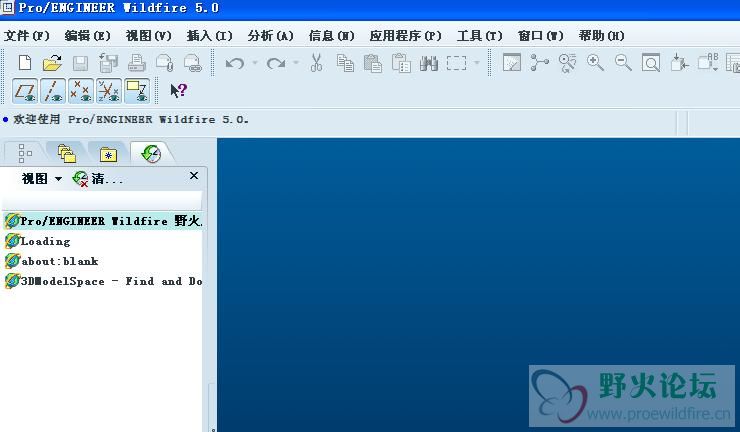The height and width of the screenshot is (432, 740).
Task: Click the Repaint screen icon
Action: click(512, 62)
